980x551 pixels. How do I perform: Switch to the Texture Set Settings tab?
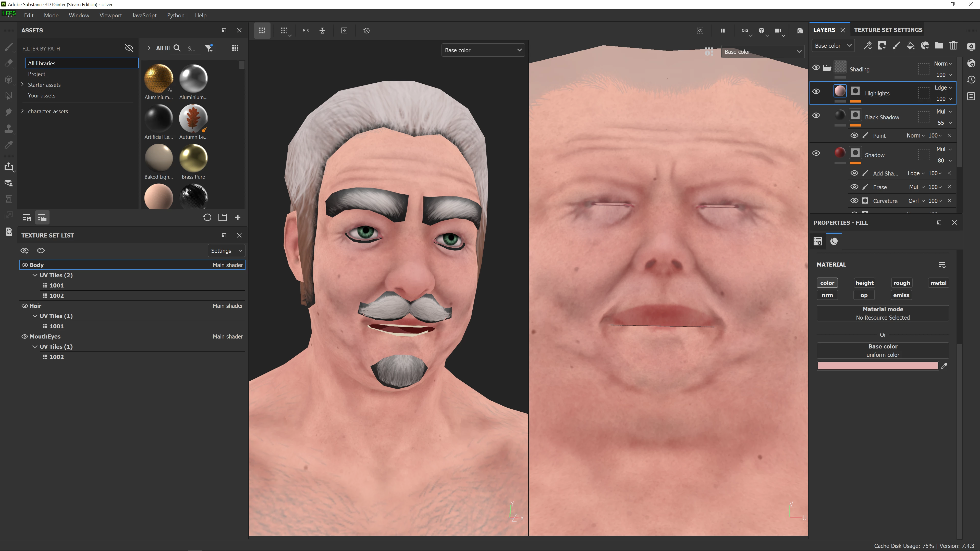point(888,30)
